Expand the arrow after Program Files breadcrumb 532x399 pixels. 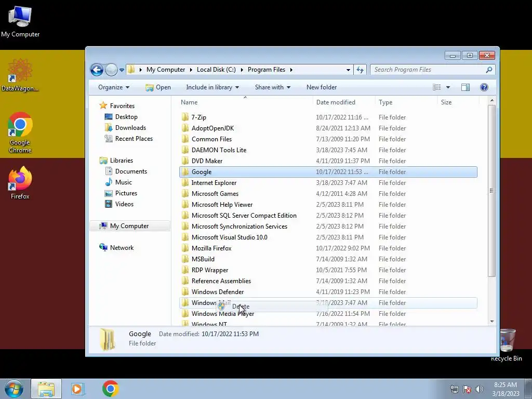click(291, 70)
